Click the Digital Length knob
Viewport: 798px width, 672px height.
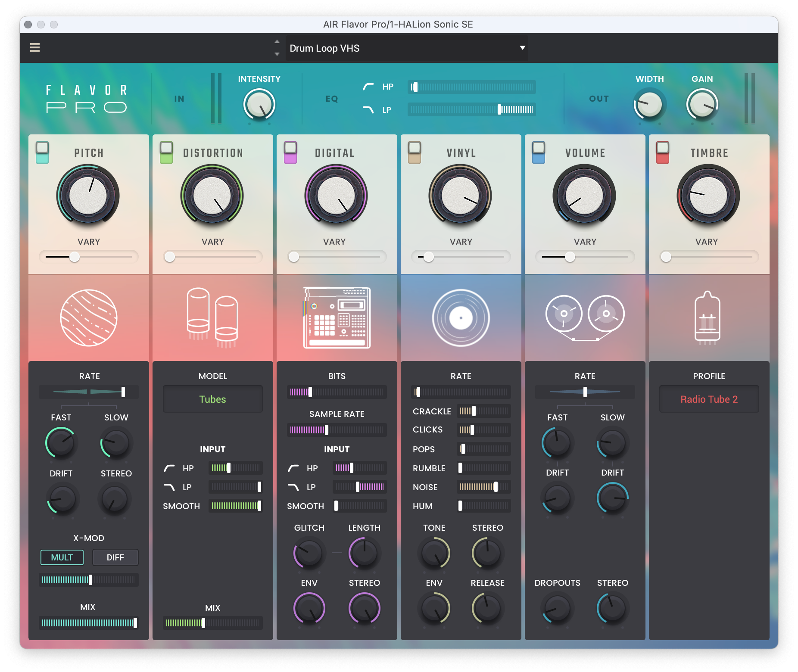[364, 553]
